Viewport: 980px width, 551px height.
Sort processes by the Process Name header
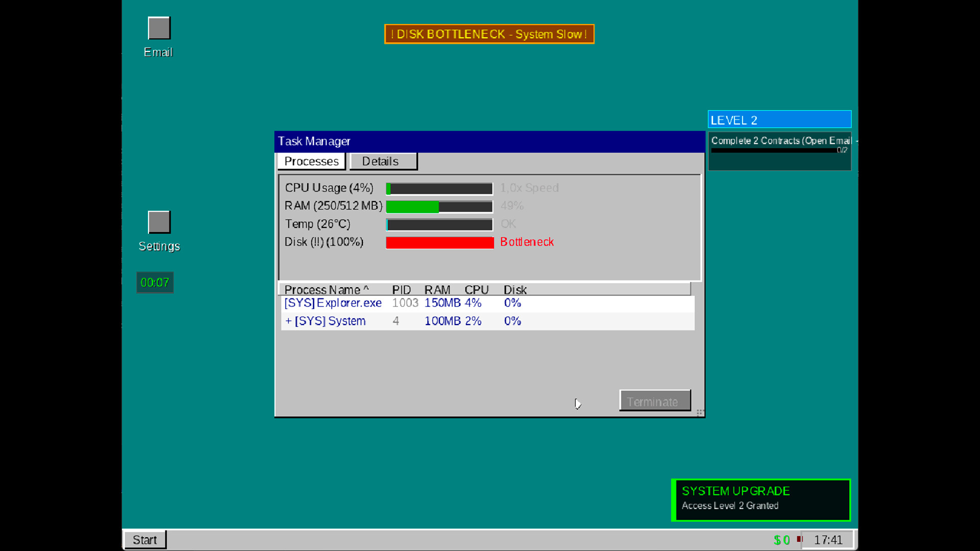(327, 289)
